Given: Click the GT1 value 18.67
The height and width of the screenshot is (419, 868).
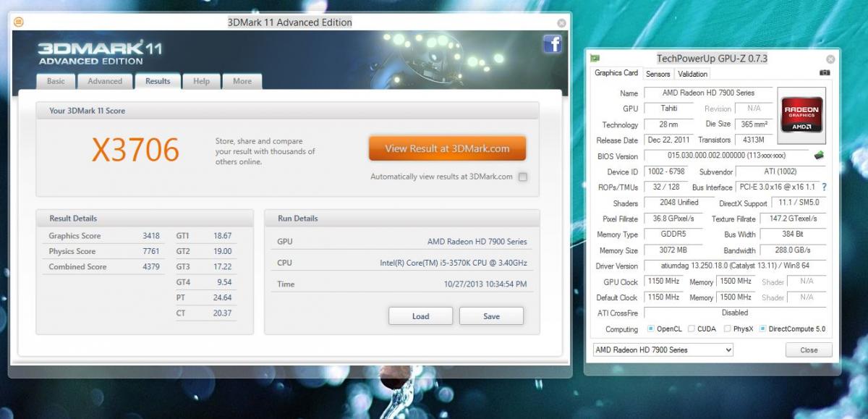Looking at the screenshot, I should (222, 236).
